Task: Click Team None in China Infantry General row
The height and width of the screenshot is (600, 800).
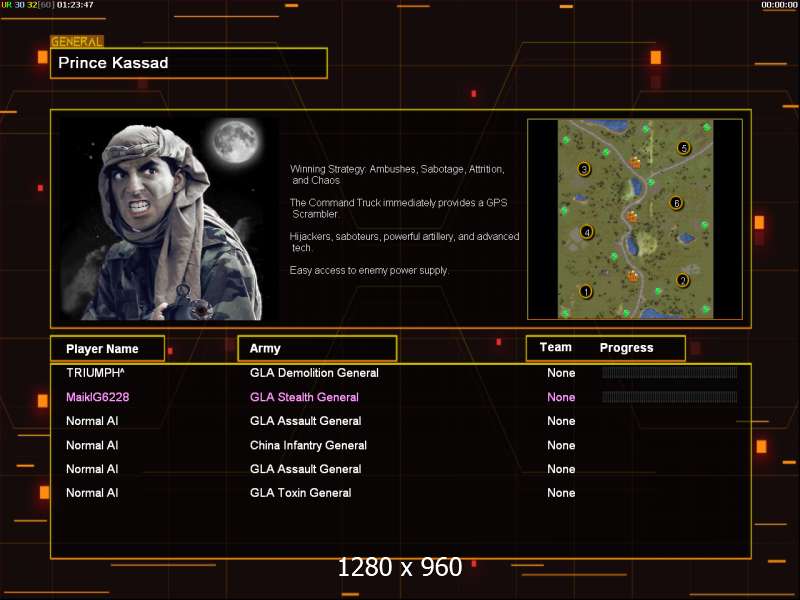Action: 561,445
